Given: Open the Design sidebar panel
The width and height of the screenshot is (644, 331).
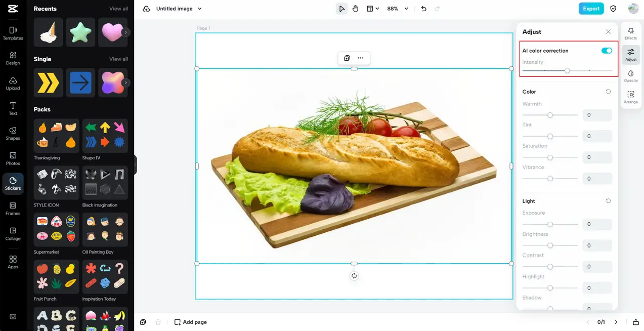Looking at the screenshot, I should point(13,58).
